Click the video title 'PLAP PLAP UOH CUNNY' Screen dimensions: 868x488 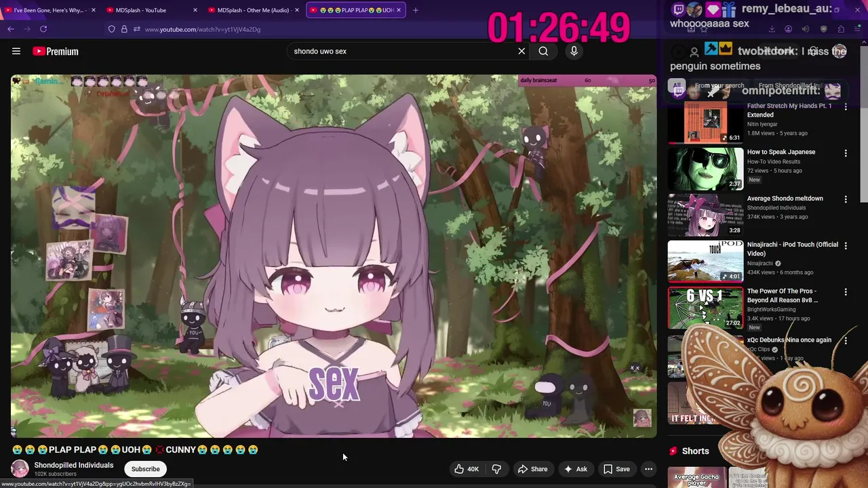(135, 449)
